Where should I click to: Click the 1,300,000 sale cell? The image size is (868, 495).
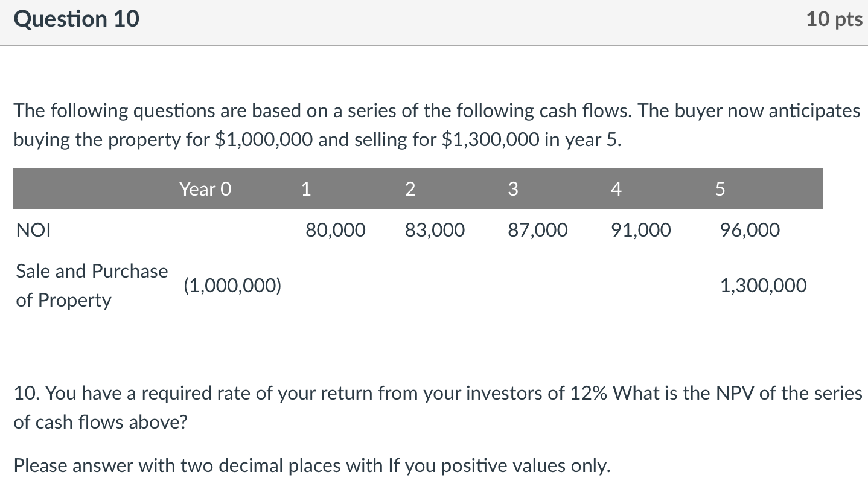(764, 286)
